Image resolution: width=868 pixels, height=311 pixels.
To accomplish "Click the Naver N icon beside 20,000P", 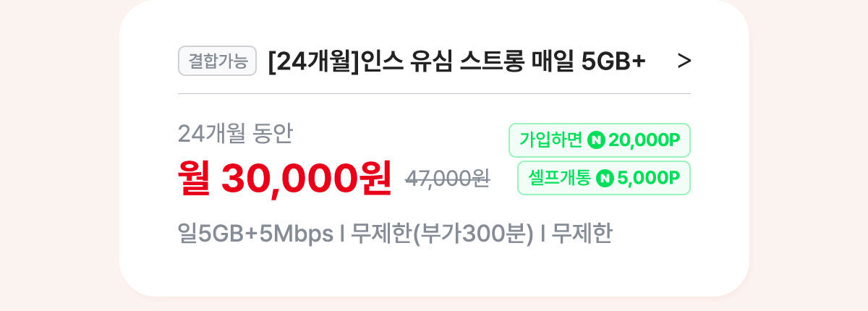I will (596, 140).
